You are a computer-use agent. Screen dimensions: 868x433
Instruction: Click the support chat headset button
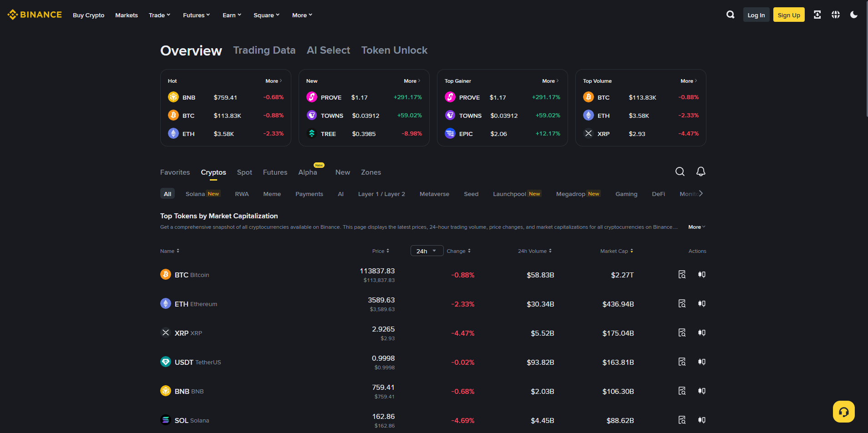[x=843, y=412]
